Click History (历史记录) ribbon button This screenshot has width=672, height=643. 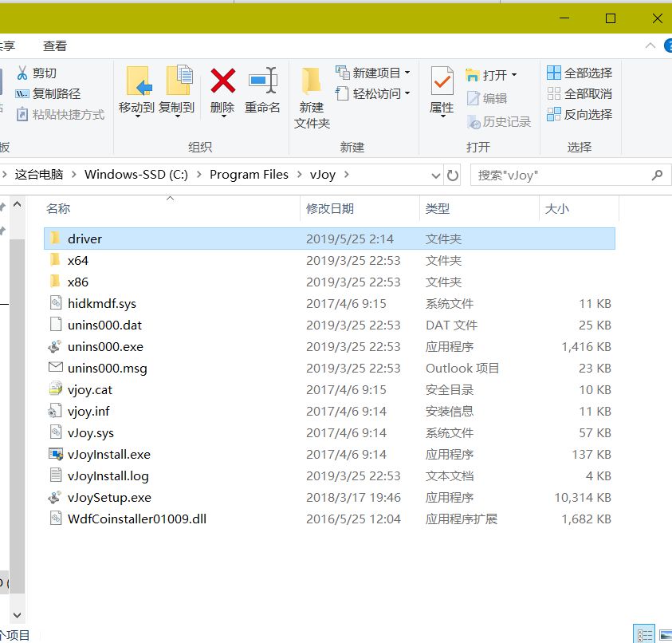pos(499,122)
